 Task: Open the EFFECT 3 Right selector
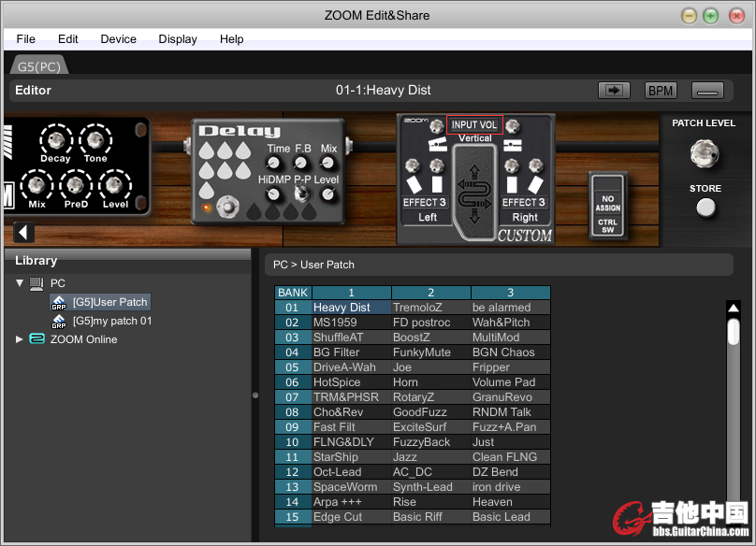point(524,202)
